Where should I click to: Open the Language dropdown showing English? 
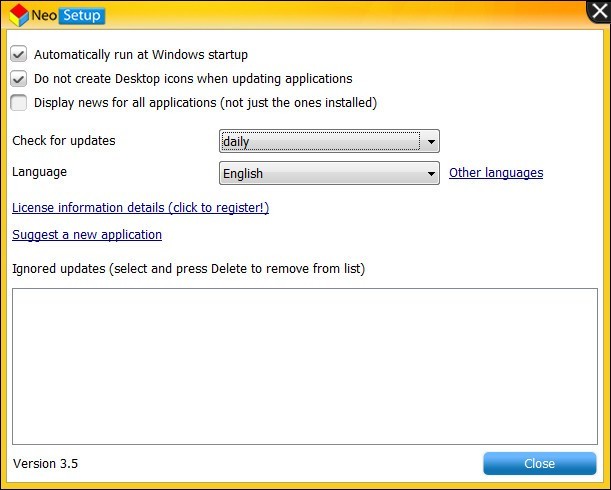point(329,173)
